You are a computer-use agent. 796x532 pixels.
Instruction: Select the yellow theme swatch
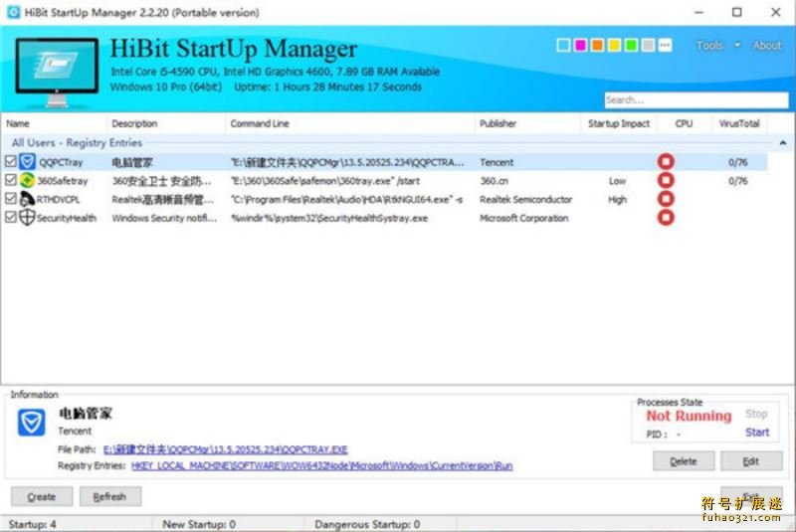pos(614,46)
